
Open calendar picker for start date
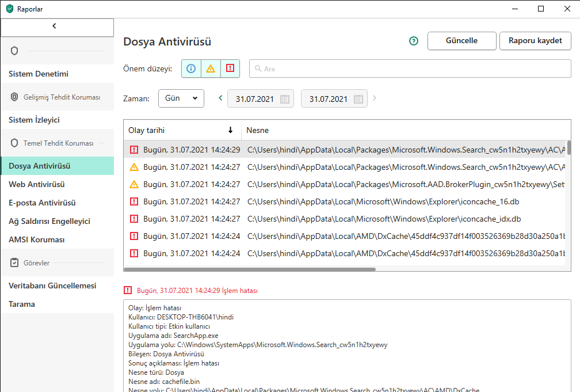285,99
